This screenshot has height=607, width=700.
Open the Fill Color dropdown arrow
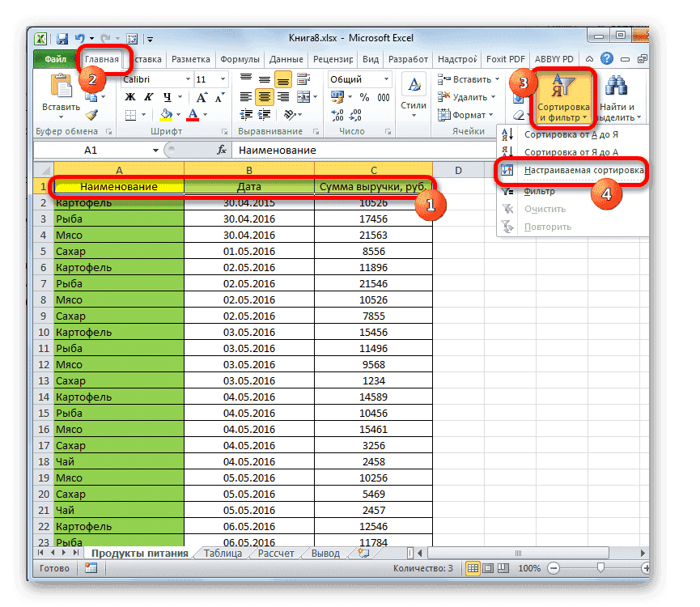(x=177, y=113)
